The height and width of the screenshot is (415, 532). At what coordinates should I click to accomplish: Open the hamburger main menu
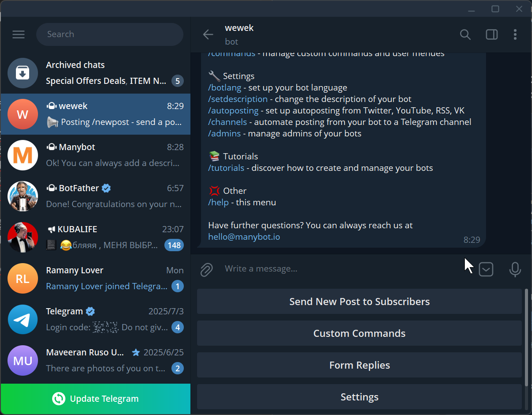(x=19, y=34)
